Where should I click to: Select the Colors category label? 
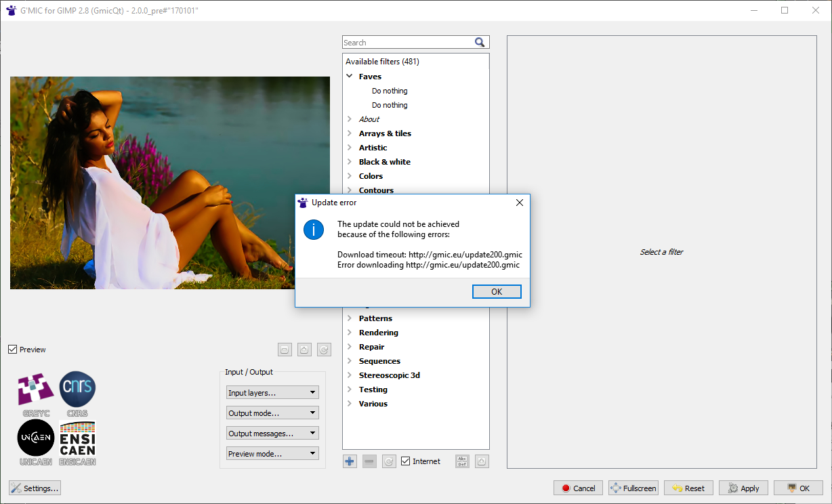pos(371,176)
